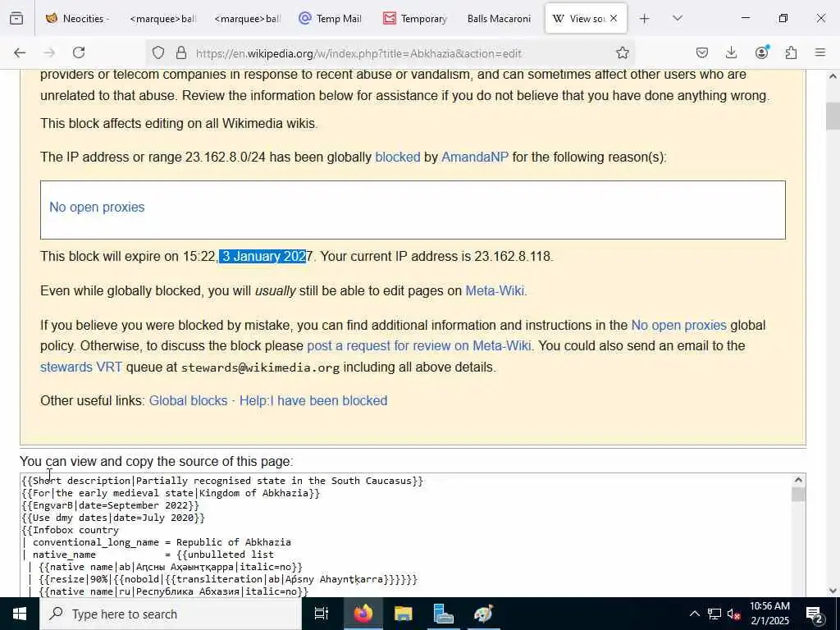Image resolution: width=840 pixels, height=630 pixels.
Task: Switch to Balls Macaroni tab
Action: pos(499,19)
